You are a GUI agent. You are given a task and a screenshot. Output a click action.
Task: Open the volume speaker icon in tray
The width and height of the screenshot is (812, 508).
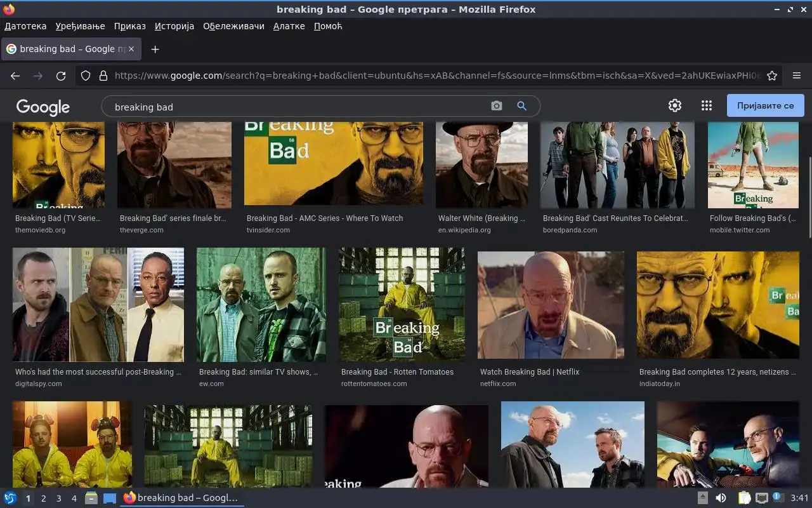coord(721,498)
